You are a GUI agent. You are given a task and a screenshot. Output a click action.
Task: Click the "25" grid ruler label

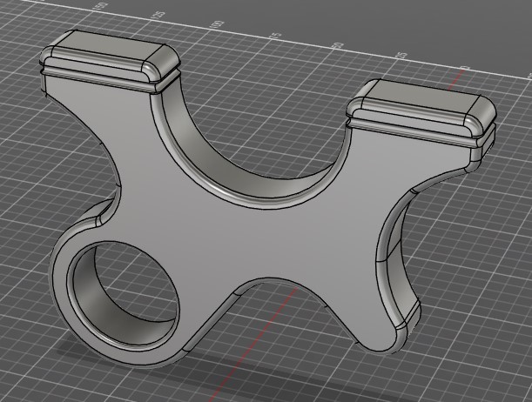pyautogui.click(x=402, y=54)
